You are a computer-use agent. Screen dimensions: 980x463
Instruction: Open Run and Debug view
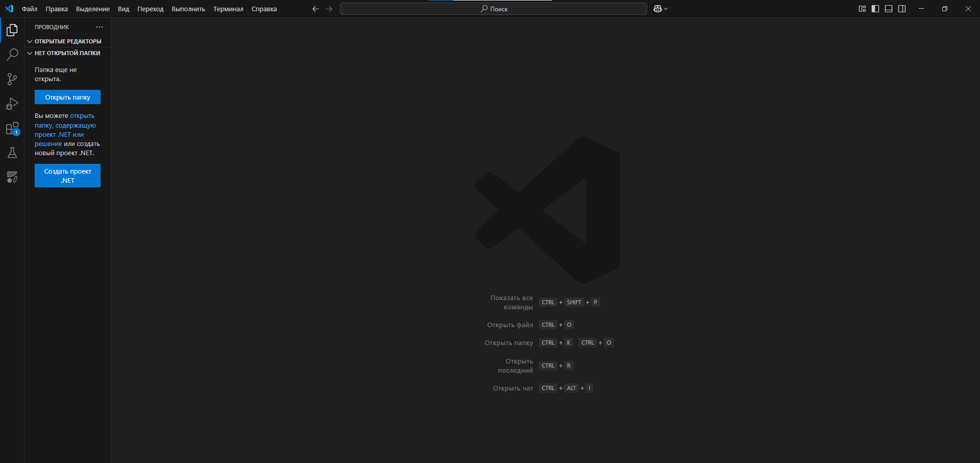[x=12, y=104]
